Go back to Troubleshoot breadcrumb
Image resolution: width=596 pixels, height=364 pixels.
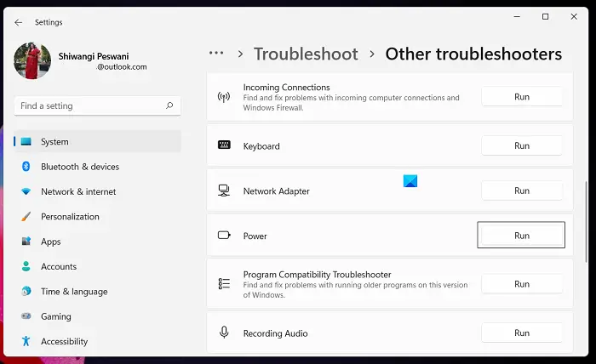[x=306, y=54]
